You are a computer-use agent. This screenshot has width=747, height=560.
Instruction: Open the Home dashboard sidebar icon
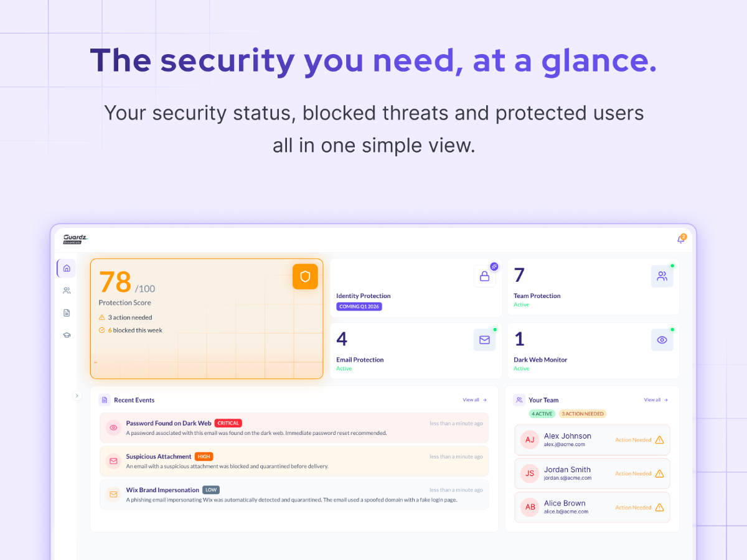67,268
